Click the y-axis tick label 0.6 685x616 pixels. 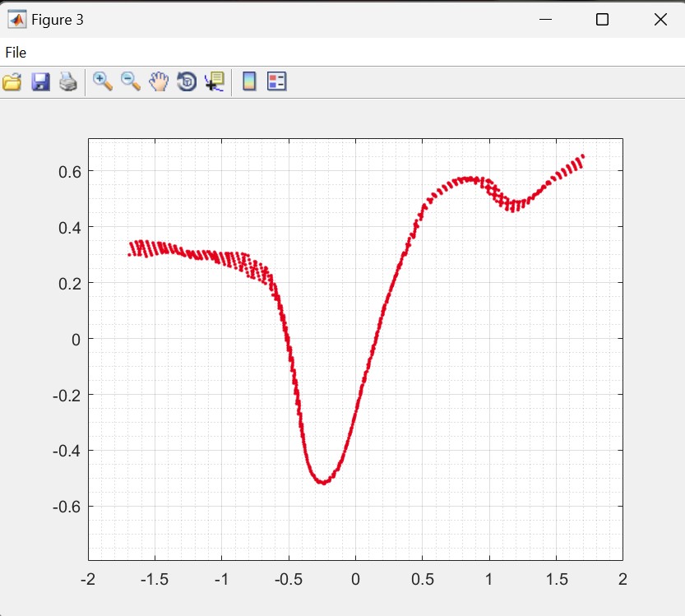click(x=68, y=171)
